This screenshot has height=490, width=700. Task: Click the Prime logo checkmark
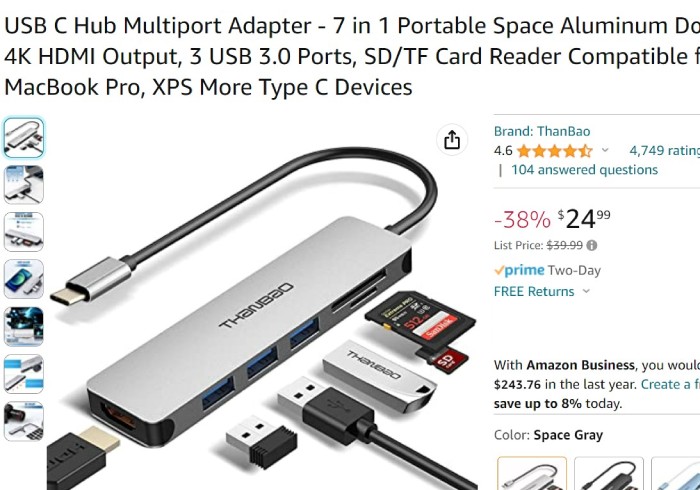click(499, 270)
